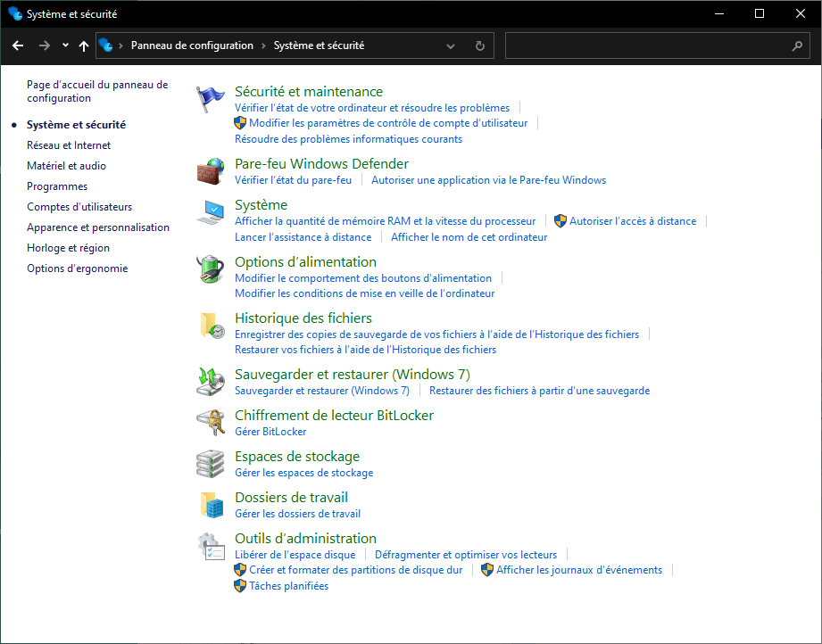Go up one level with the up arrow
The width and height of the screenshot is (822, 644).
[84, 45]
